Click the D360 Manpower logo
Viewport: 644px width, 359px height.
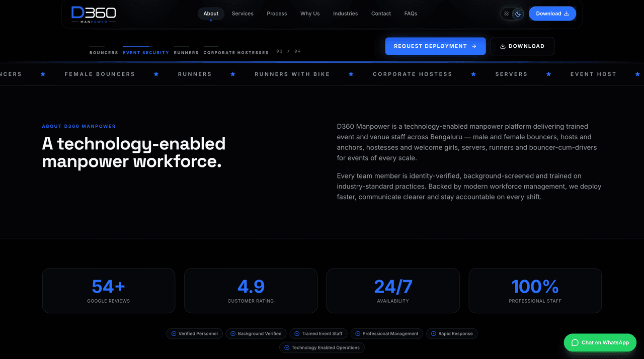click(94, 14)
